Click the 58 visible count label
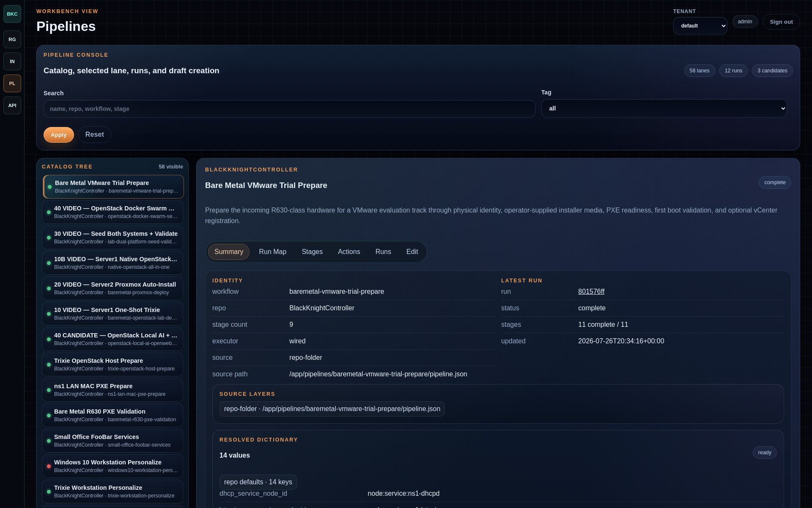 click(171, 167)
